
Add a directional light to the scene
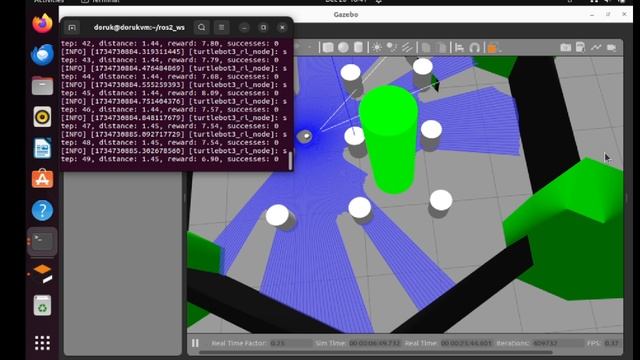(x=407, y=48)
